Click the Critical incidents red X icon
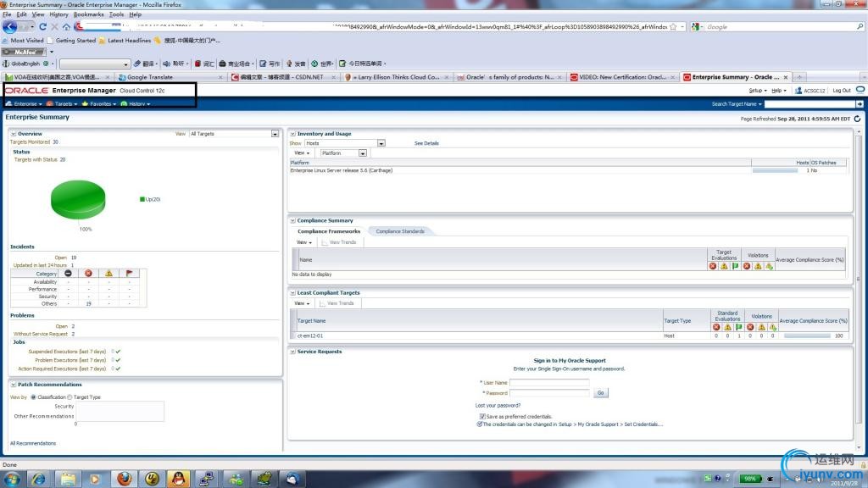868x488 pixels. tap(88, 274)
